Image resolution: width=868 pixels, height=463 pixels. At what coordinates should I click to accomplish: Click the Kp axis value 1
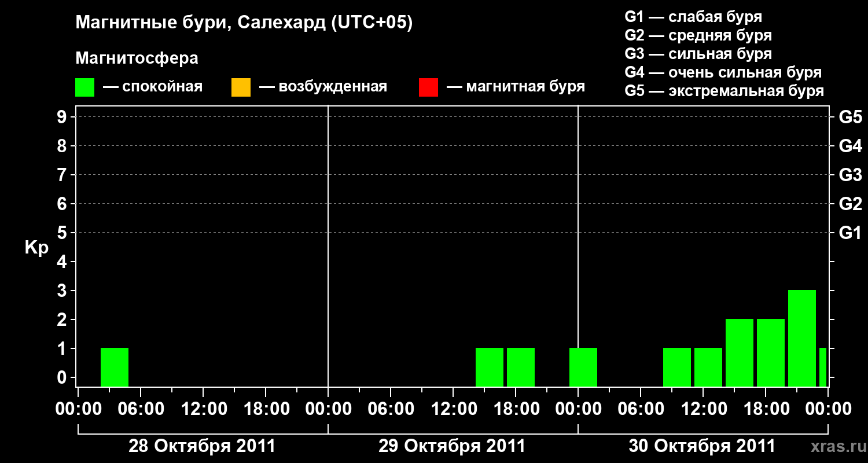point(63,348)
